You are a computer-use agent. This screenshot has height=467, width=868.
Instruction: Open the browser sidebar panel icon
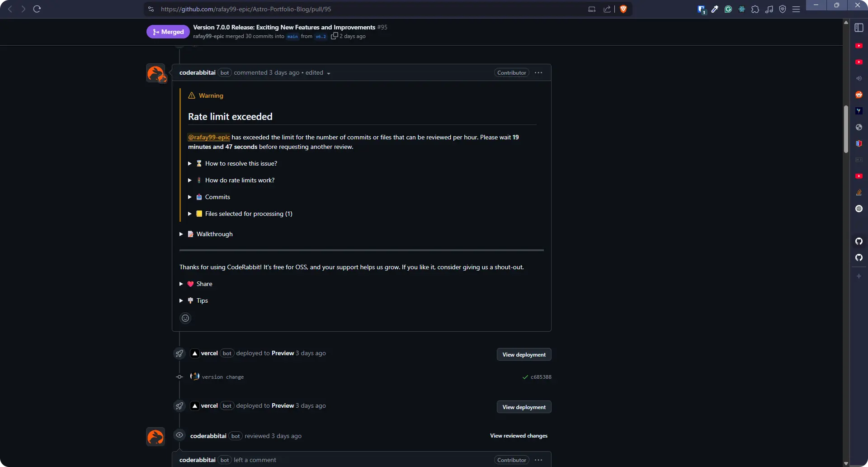pyautogui.click(x=859, y=28)
